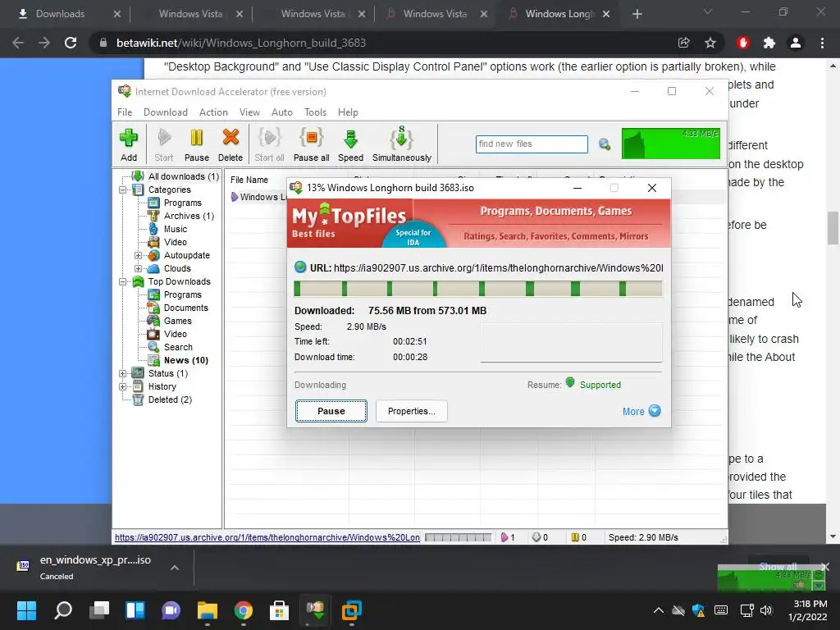The height and width of the screenshot is (630, 840).
Task: Expand the Chrome download item chevron menu
Action: click(175, 568)
